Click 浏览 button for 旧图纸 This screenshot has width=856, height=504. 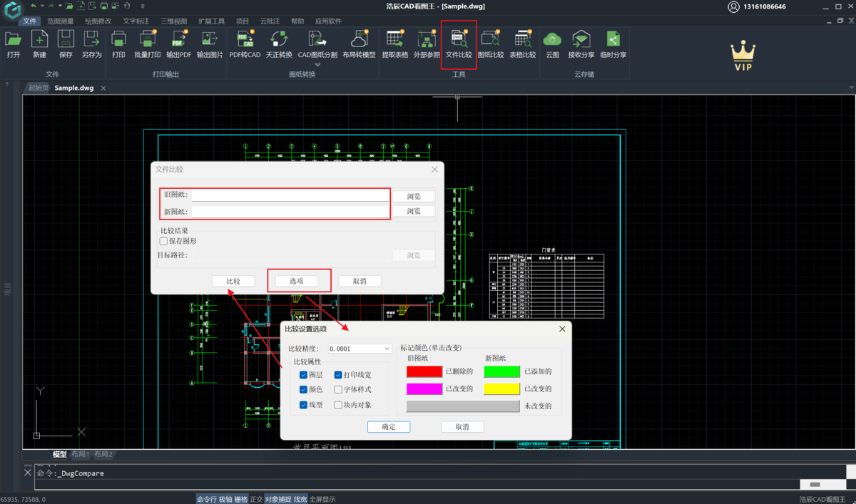tap(414, 197)
